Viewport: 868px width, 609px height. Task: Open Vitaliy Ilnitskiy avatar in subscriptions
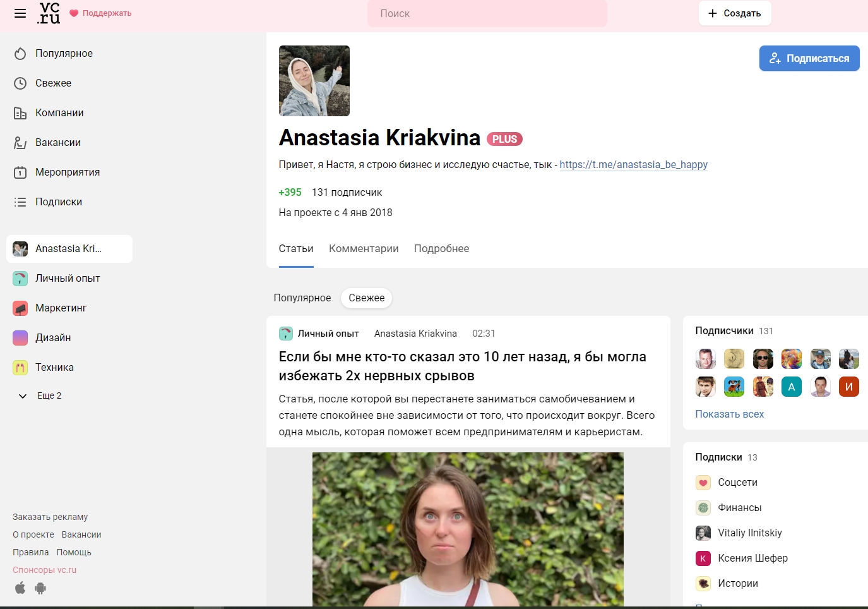click(x=703, y=533)
